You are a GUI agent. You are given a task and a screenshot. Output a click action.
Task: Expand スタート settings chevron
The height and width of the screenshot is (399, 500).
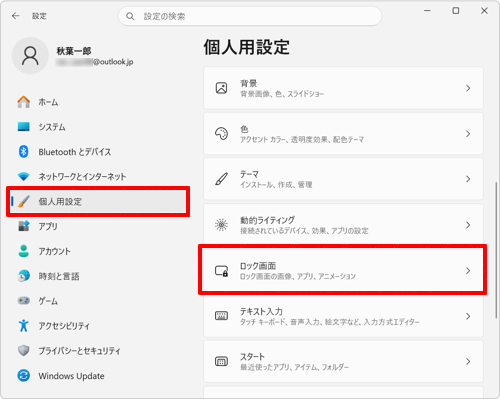coord(468,361)
